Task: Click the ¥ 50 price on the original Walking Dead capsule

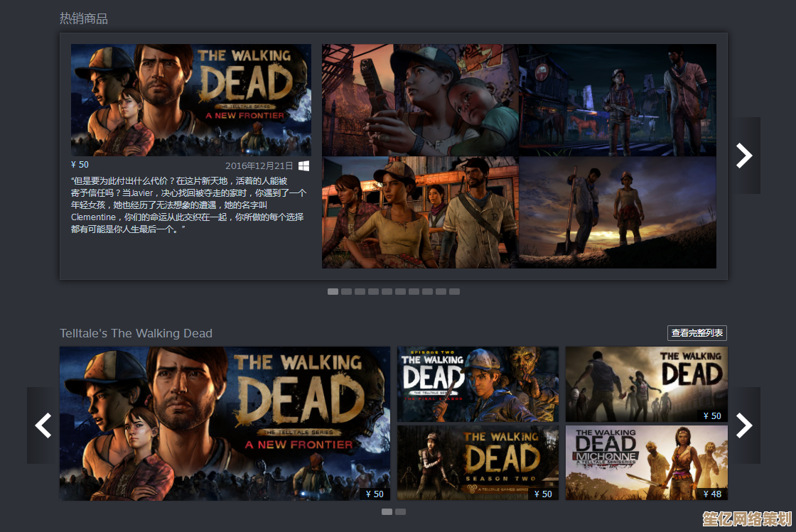Action: click(712, 416)
